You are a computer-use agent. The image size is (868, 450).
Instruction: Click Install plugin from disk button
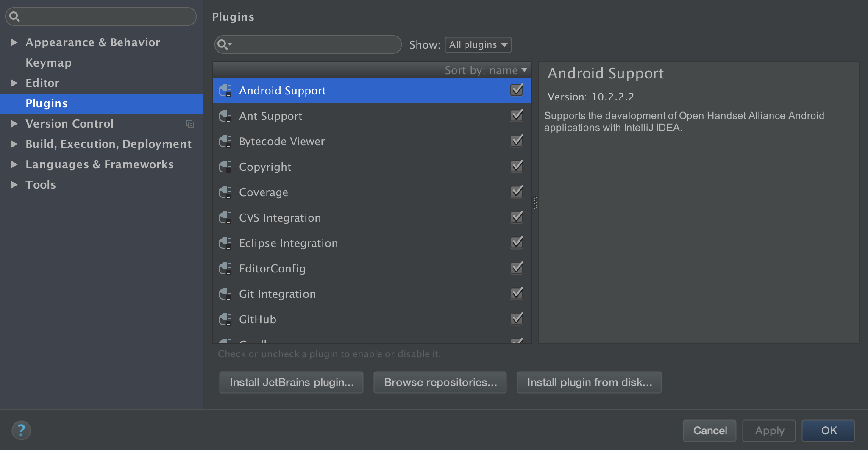click(589, 382)
